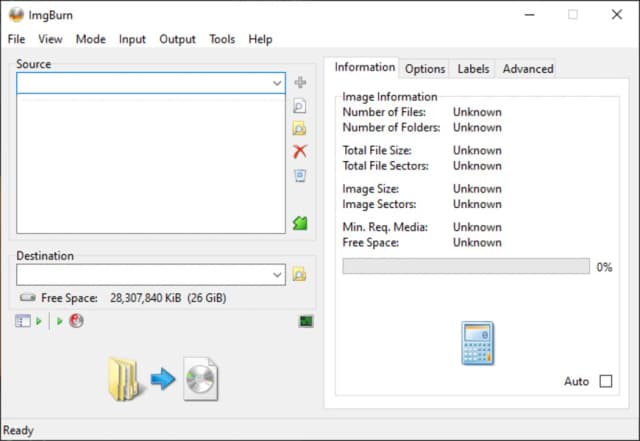Image resolution: width=640 pixels, height=441 pixels.
Task: Open the View menu
Action: click(50, 39)
